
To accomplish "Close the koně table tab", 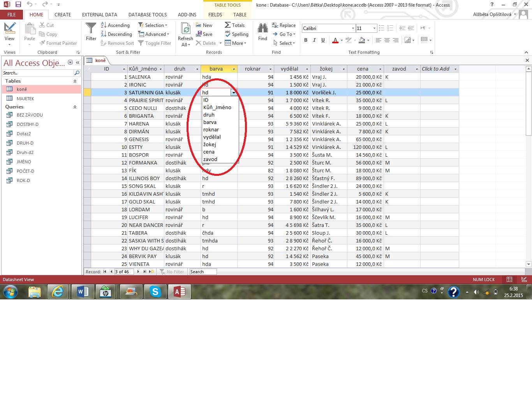I will pos(527,60).
